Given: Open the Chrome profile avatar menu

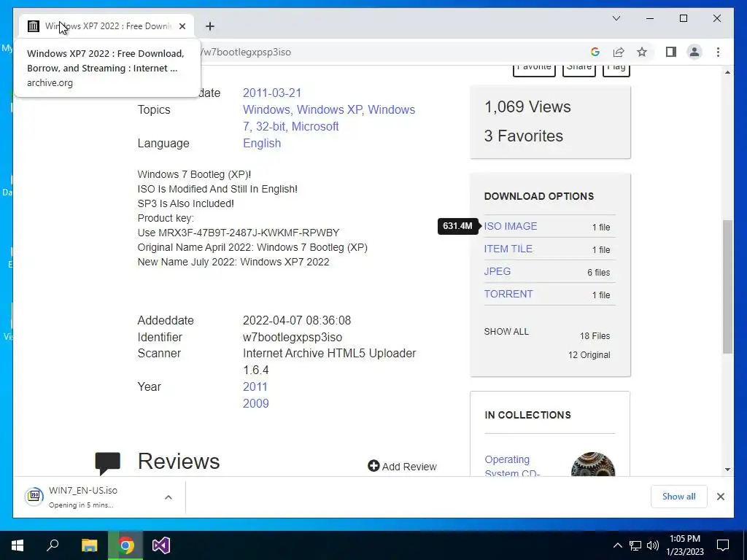Looking at the screenshot, I should [x=694, y=52].
